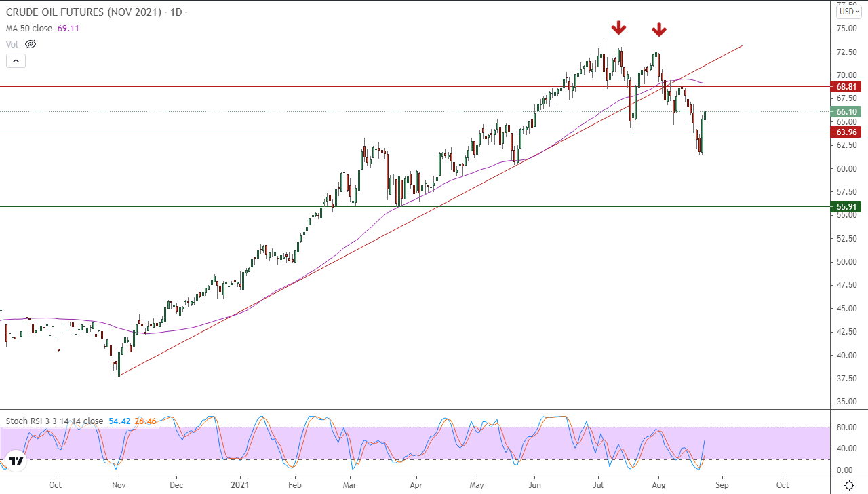The height and width of the screenshot is (494, 868).
Task: Click the Feb label on the time axis
Action: tap(294, 485)
